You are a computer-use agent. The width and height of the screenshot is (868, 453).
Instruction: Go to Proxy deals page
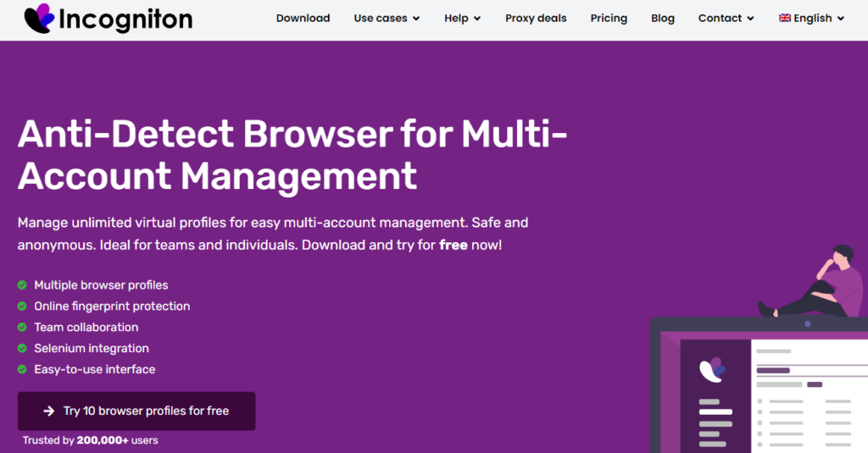pyautogui.click(x=536, y=19)
